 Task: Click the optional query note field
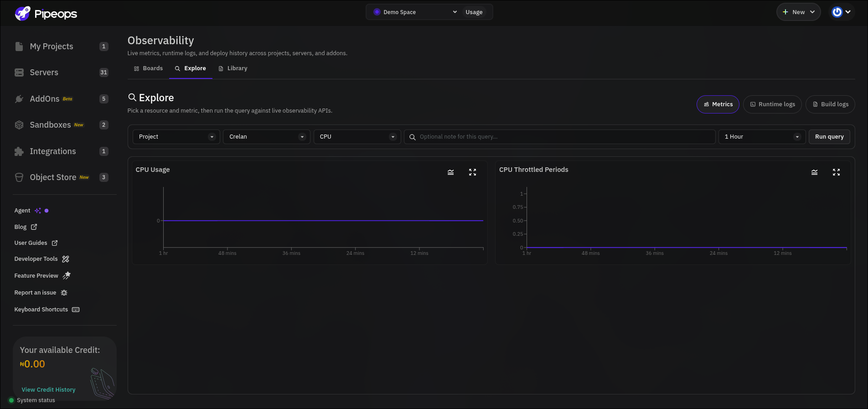pyautogui.click(x=560, y=137)
